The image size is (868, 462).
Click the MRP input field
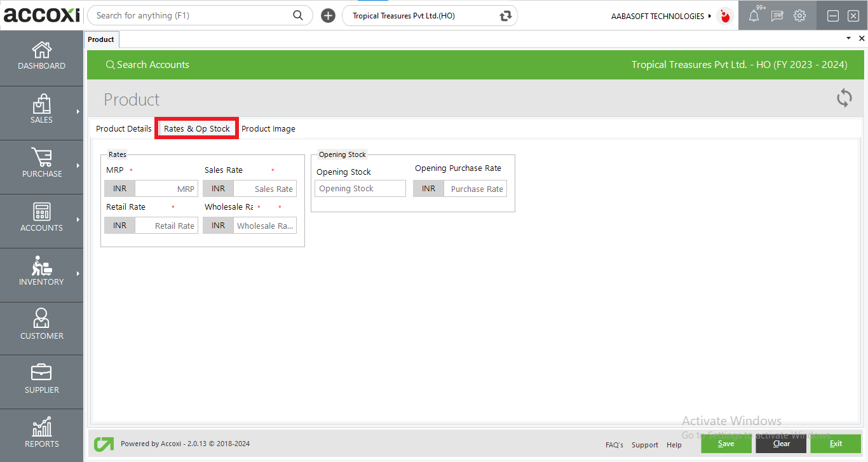pyautogui.click(x=166, y=189)
